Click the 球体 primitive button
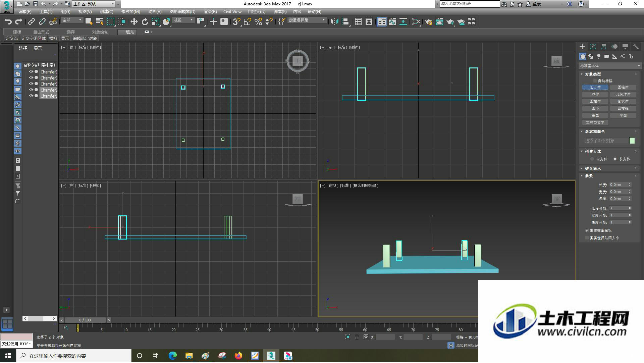 [595, 94]
